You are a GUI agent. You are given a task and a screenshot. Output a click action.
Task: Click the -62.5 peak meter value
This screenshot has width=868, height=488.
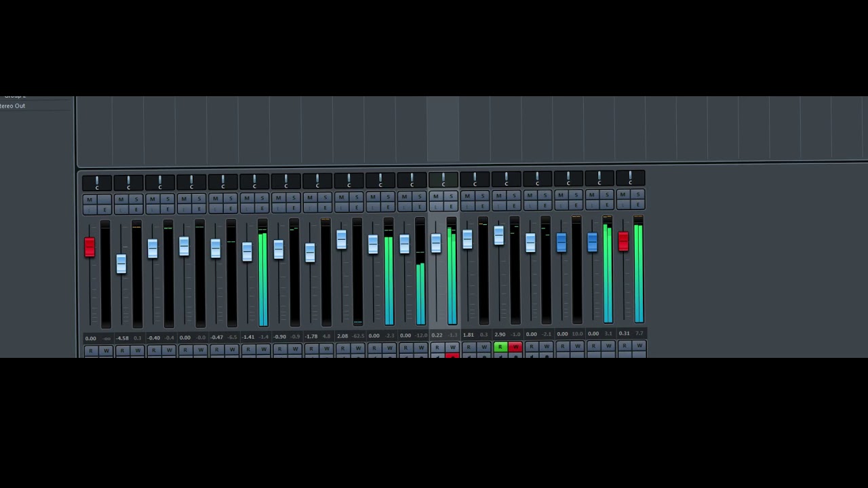click(x=358, y=335)
